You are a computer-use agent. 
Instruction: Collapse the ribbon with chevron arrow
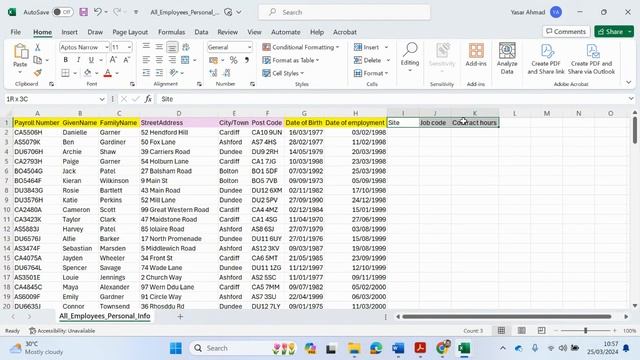coord(629,82)
